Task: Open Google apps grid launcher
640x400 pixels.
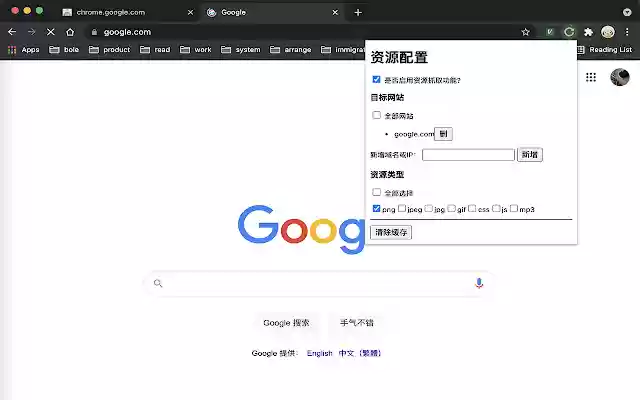Action: 591,77
